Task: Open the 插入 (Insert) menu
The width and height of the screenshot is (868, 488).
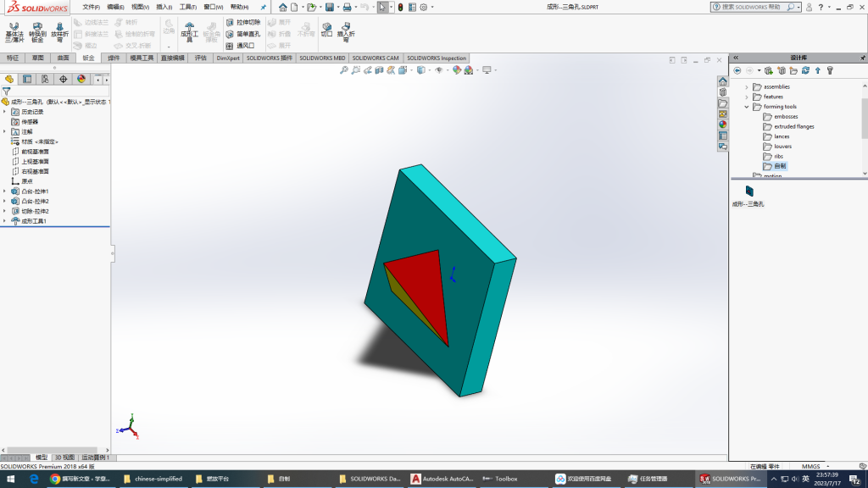Action: pyautogui.click(x=163, y=7)
